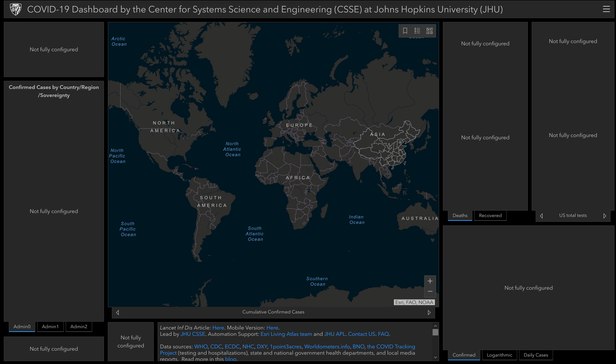Zoom out on the map

[430, 292]
